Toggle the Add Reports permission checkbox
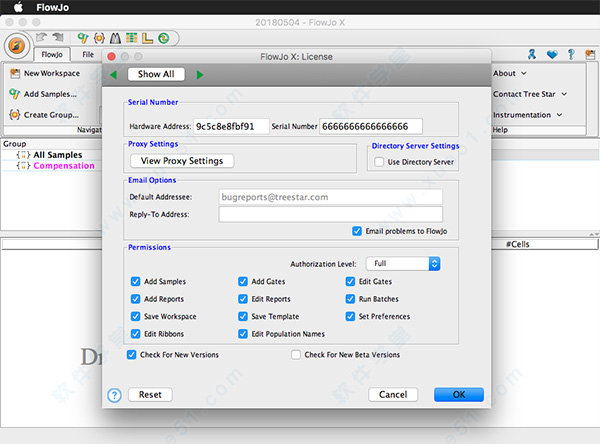 (x=135, y=299)
